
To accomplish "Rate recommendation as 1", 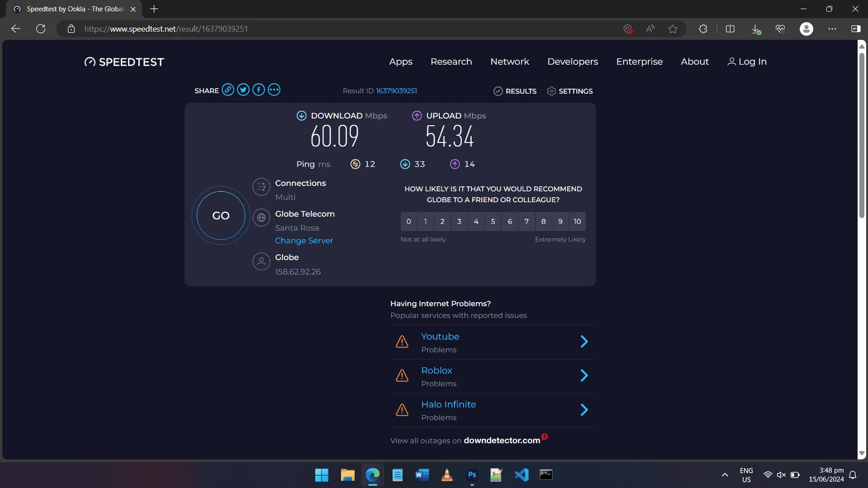I will coord(426,222).
